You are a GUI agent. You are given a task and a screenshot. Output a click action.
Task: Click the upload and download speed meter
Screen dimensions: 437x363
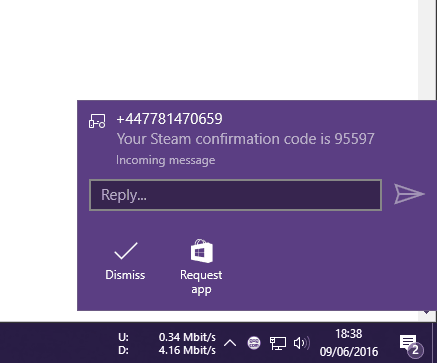167,344
